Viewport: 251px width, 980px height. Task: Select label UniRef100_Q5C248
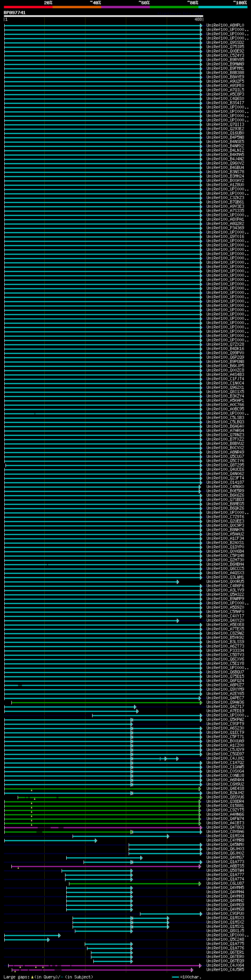(x=225, y=940)
